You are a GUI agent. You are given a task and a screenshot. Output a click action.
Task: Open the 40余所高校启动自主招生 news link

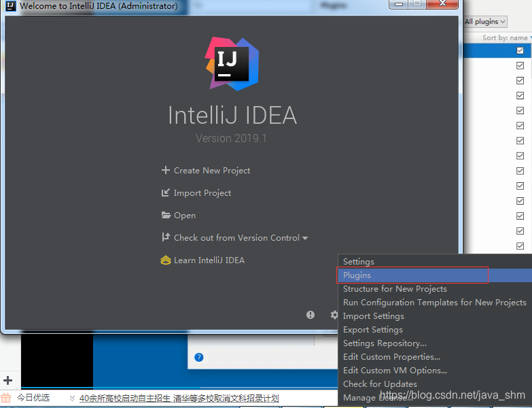(x=179, y=398)
